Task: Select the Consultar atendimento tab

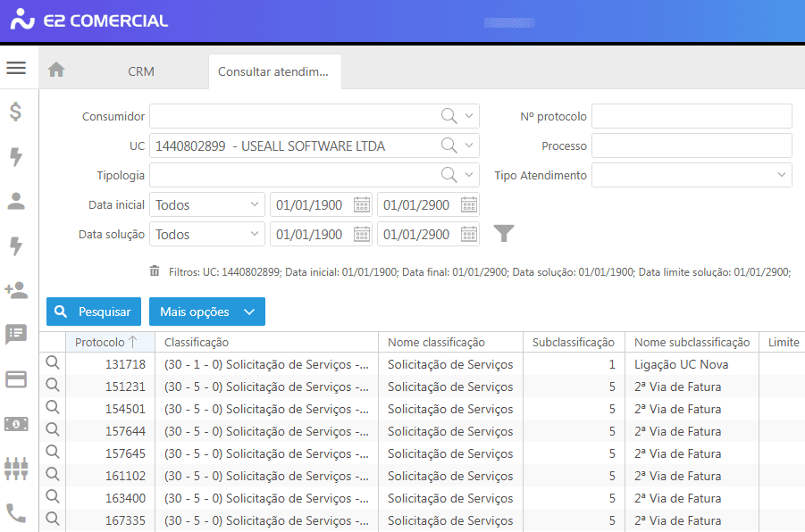Action: coord(273,71)
